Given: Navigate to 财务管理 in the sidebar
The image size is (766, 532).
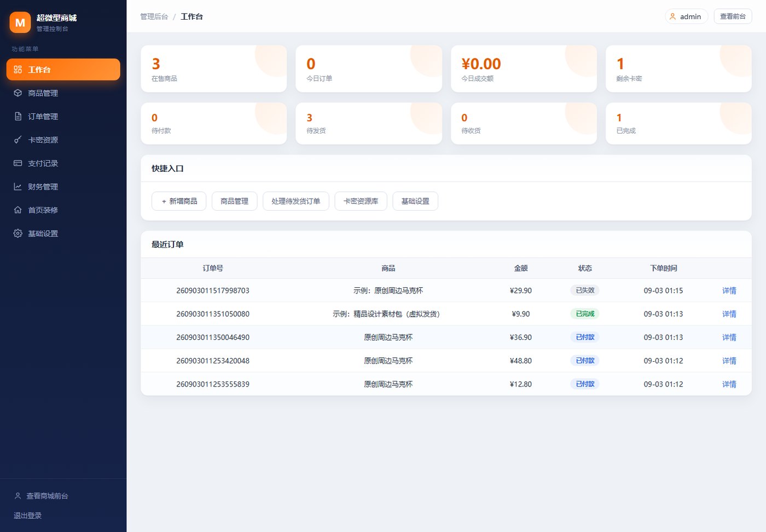Looking at the screenshot, I should point(63,187).
